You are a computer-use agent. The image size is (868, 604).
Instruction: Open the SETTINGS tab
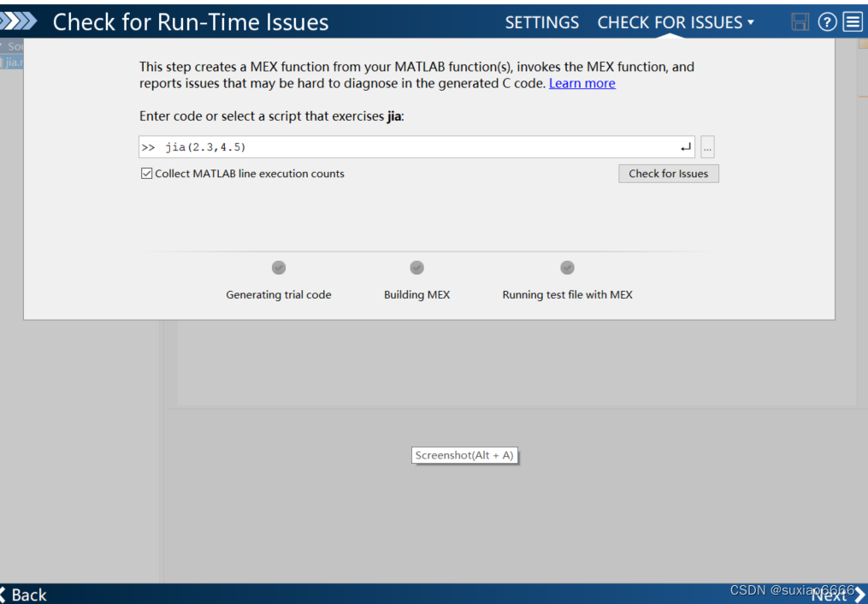click(542, 22)
